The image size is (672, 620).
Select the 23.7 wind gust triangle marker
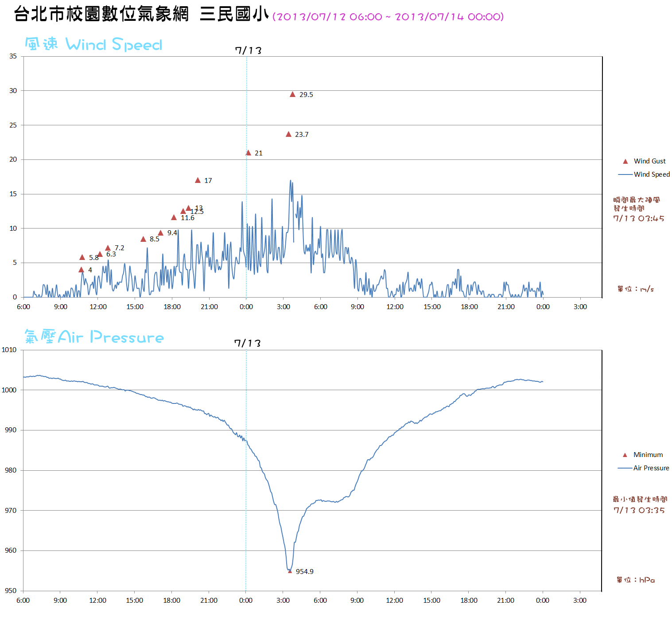point(288,134)
